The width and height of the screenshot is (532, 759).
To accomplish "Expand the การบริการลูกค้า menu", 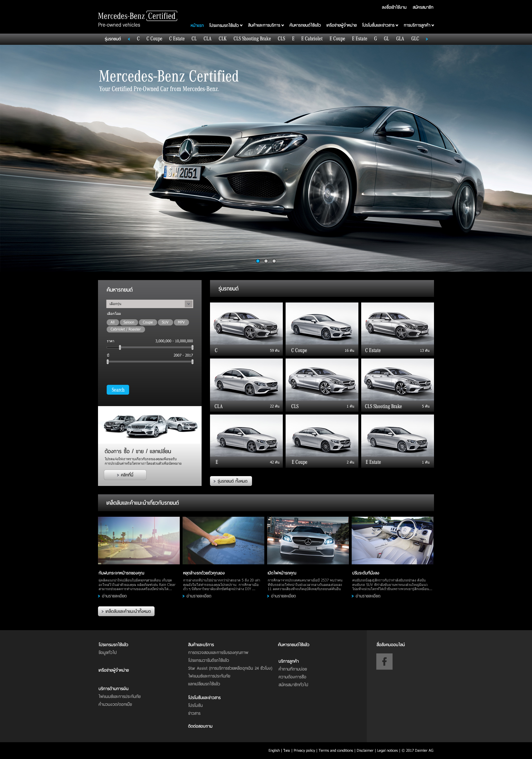I will click(418, 25).
